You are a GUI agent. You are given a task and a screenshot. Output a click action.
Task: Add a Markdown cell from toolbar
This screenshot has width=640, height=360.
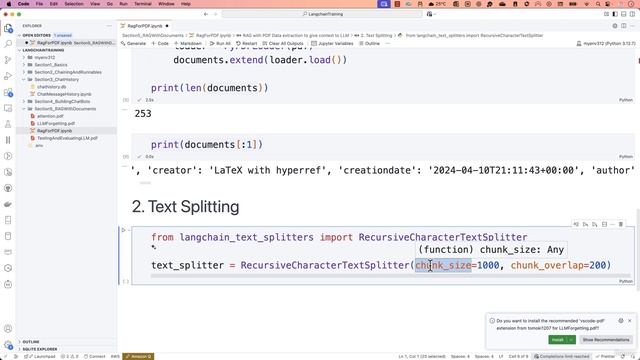(x=187, y=43)
